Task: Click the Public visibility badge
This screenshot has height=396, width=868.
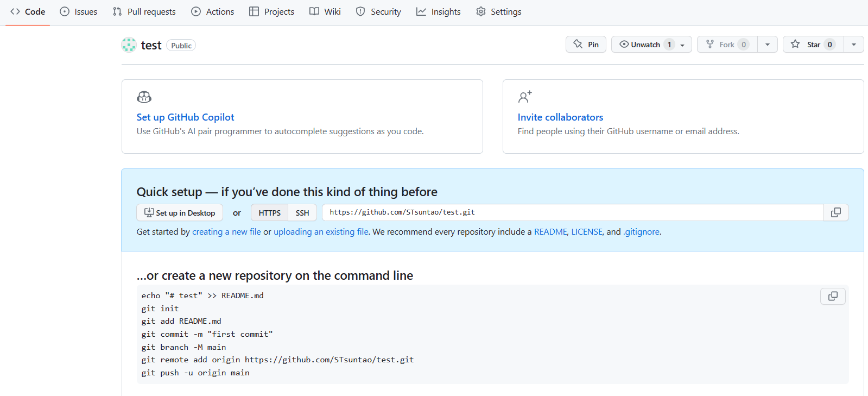Action: tap(181, 46)
